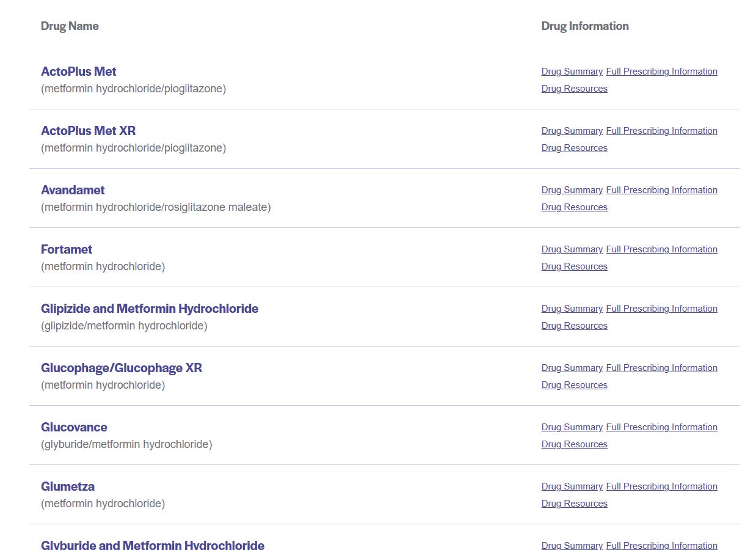This screenshot has height=550, width=756.
Task: Open Glipizide and Metformin Hydrochloride page
Action: pyautogui.click(x=150, y=309)
